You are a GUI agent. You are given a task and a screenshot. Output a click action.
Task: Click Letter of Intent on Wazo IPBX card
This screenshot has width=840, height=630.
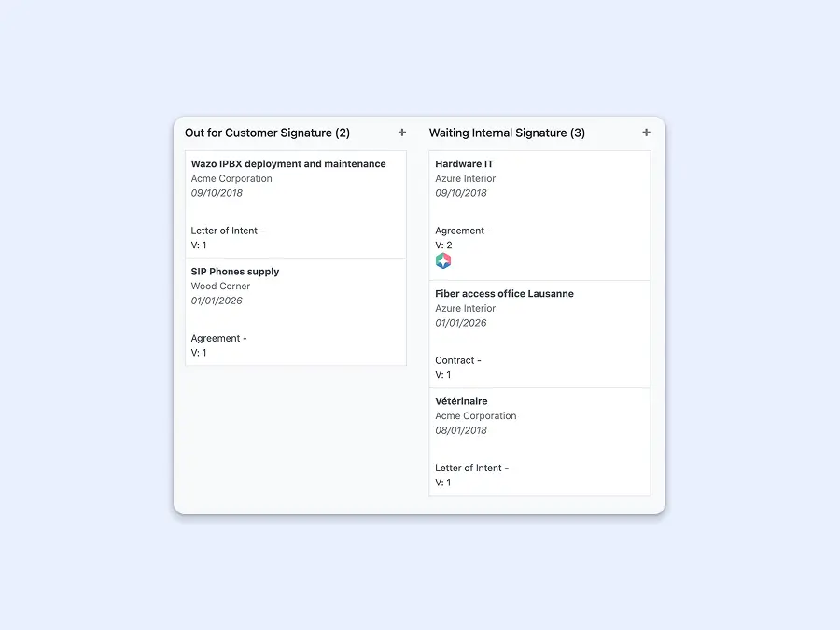pos(228,231)
